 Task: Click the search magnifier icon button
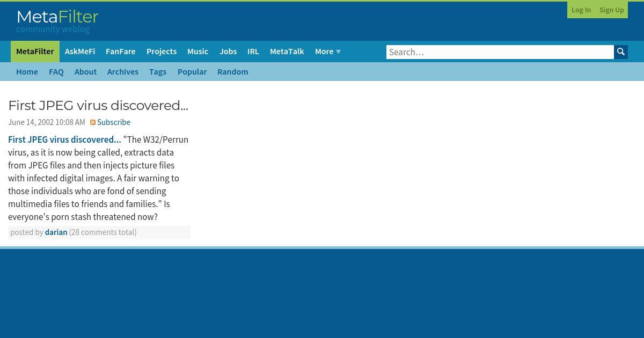click(x=621, y=52)
